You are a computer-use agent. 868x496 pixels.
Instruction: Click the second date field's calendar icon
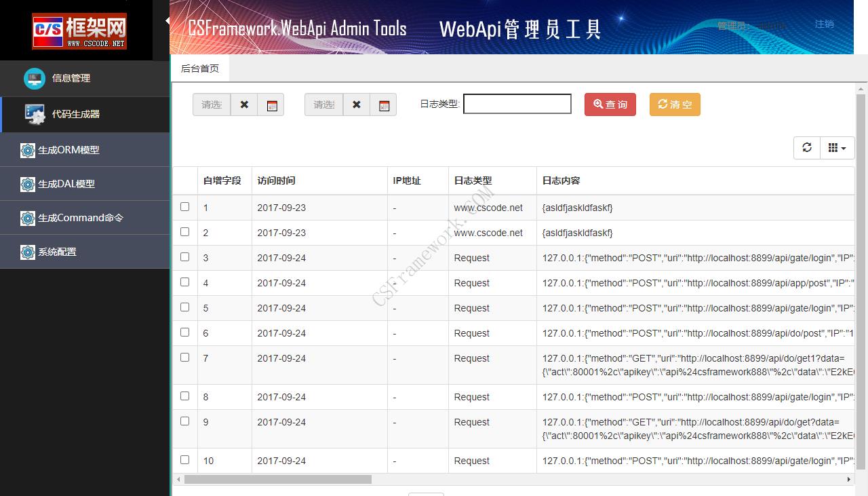384,105
